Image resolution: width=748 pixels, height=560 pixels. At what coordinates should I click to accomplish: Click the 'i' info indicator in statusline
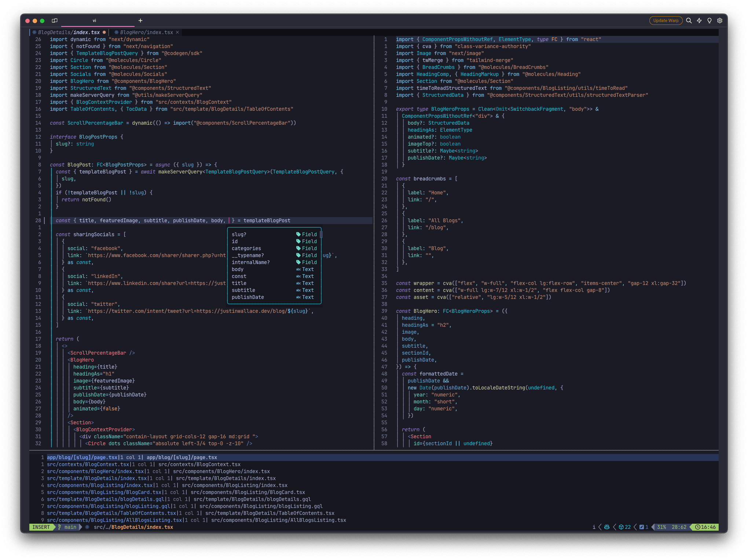(594, 527)
